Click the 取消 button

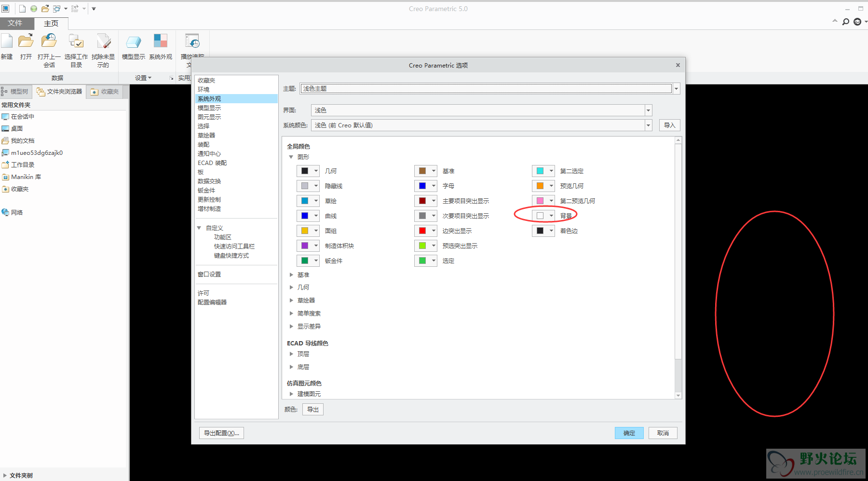point(663,433)
